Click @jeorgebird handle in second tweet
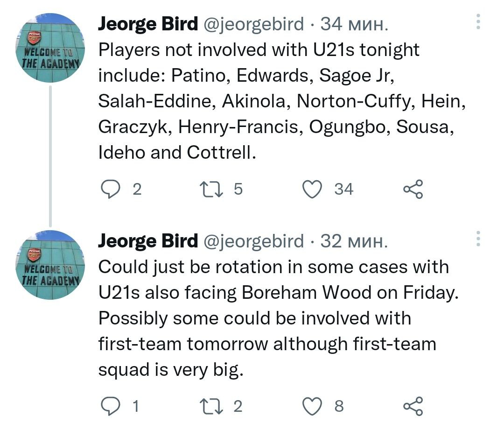The width and height of the screenshot is (504, 430). [254, 241]
